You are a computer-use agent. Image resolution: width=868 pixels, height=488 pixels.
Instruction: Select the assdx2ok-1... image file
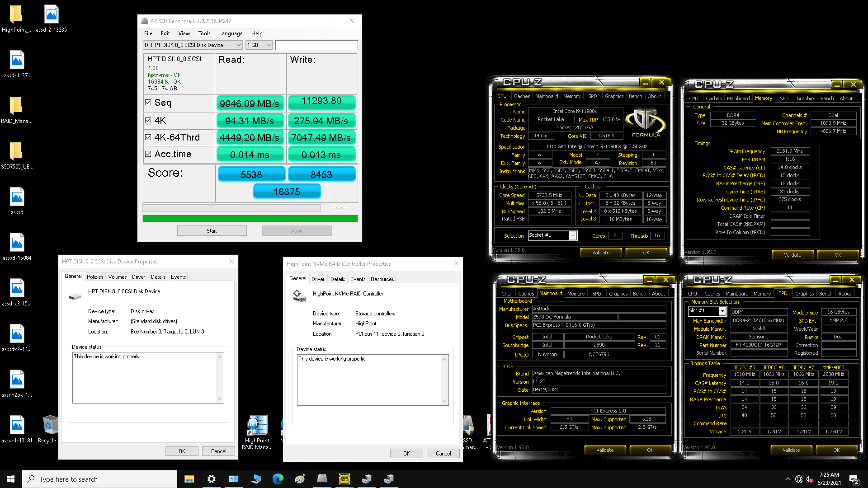17,384
